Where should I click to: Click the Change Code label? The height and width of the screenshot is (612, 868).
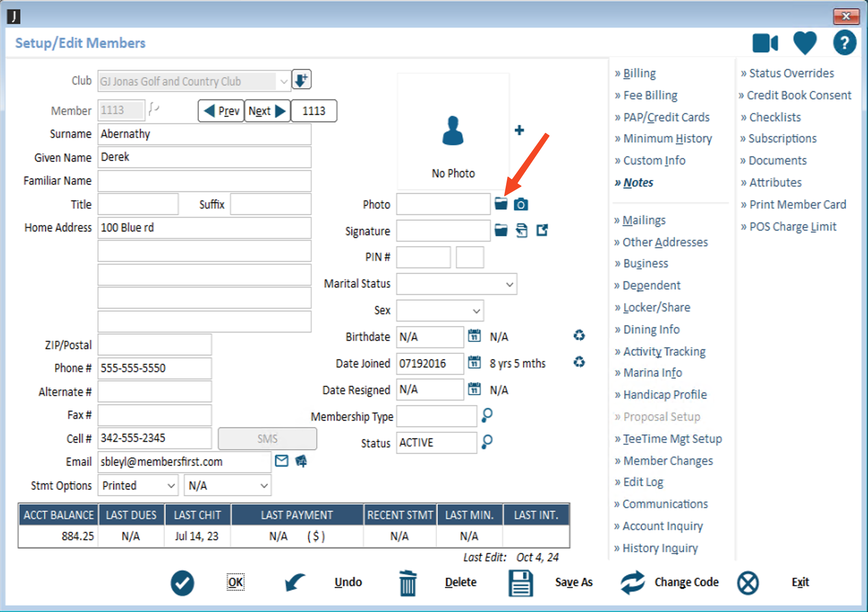(686, 582)
